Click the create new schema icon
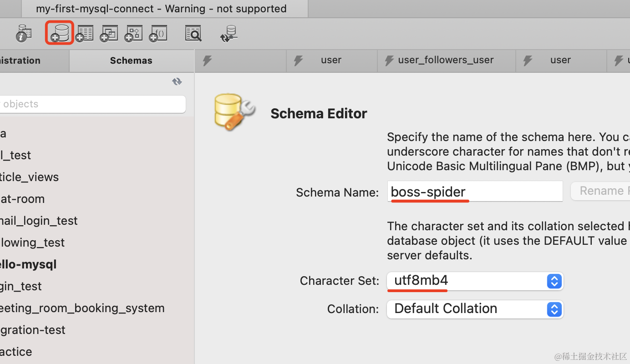This screenshot has width=630, height=364. click(60, 33)
